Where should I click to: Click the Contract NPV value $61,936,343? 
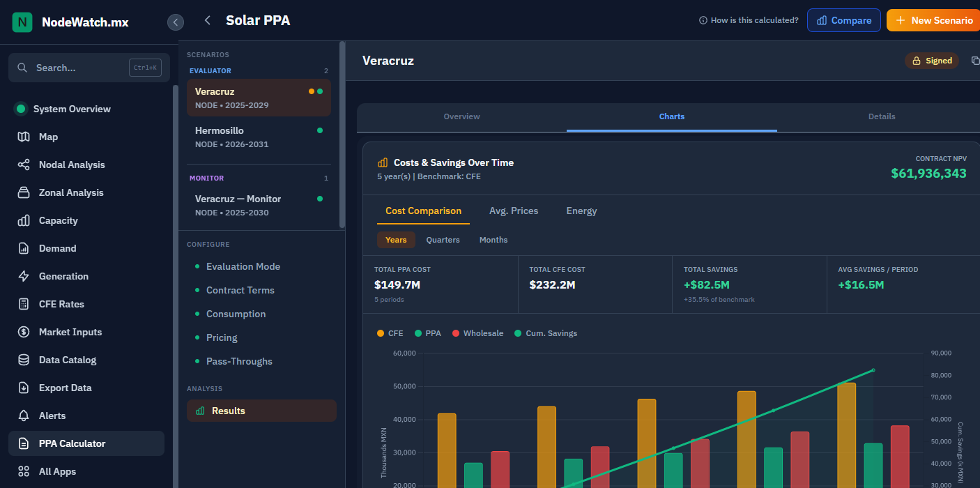pyautogui.click(x=928, y=174)
